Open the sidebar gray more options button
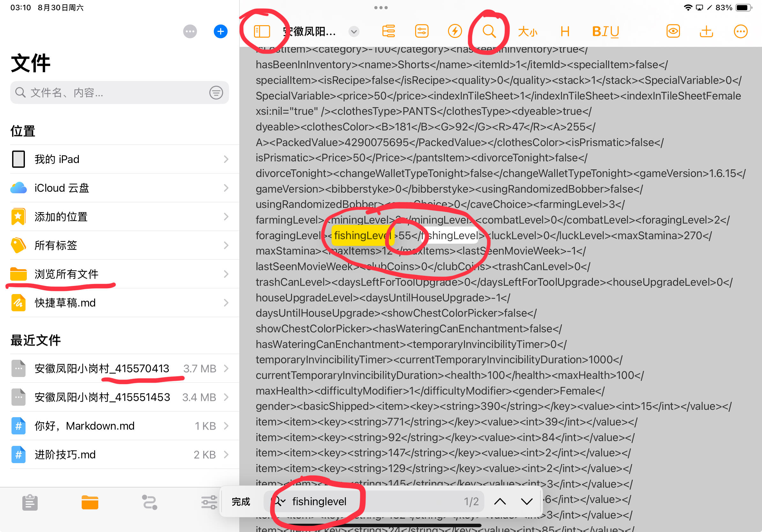The height and width of the screenshot is (532, 762). [190, 32]
